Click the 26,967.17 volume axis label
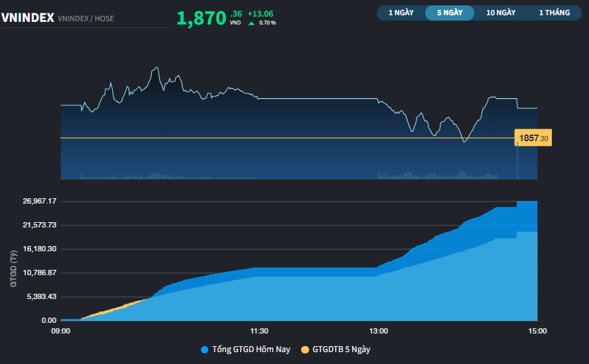589x364 pixels. (x=39, y=201)
